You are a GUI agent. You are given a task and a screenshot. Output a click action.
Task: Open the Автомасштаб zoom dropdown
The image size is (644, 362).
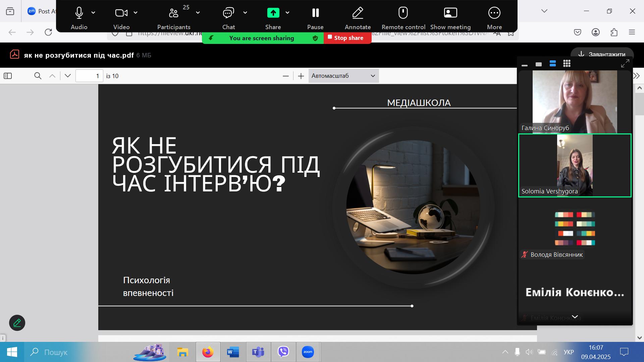click(x=343, y=76)
